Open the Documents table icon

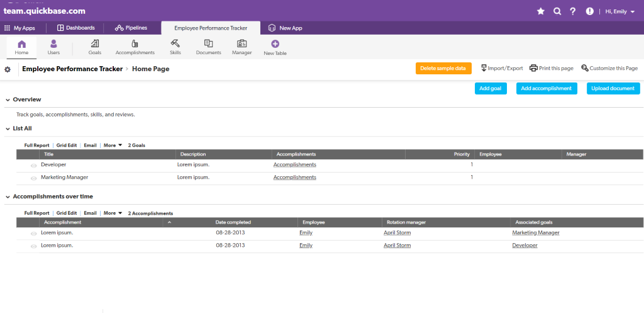coord(209,44)
